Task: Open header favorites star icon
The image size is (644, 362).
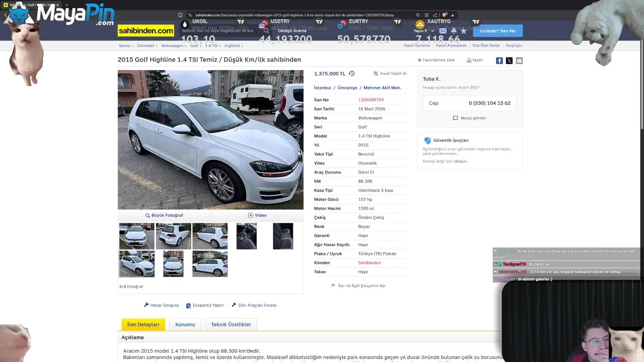Action: (463, 31)
